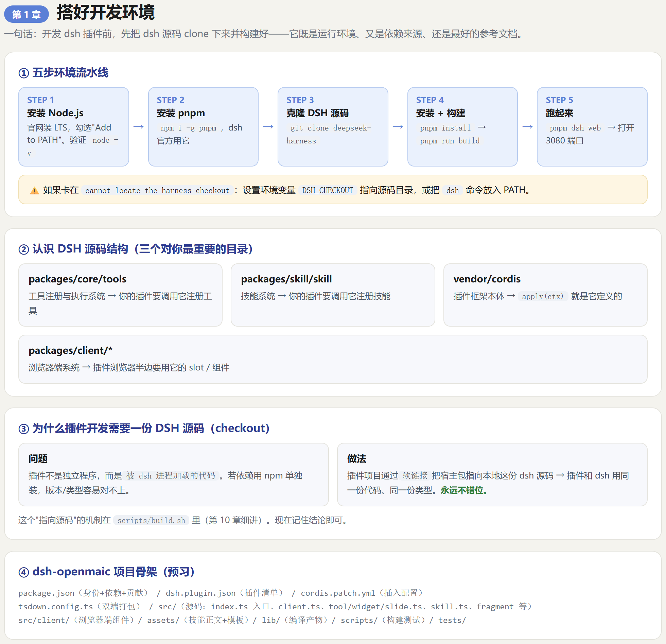Click the 搭好开发环境 page title
666x644 pixels.
tap(106, 13)
